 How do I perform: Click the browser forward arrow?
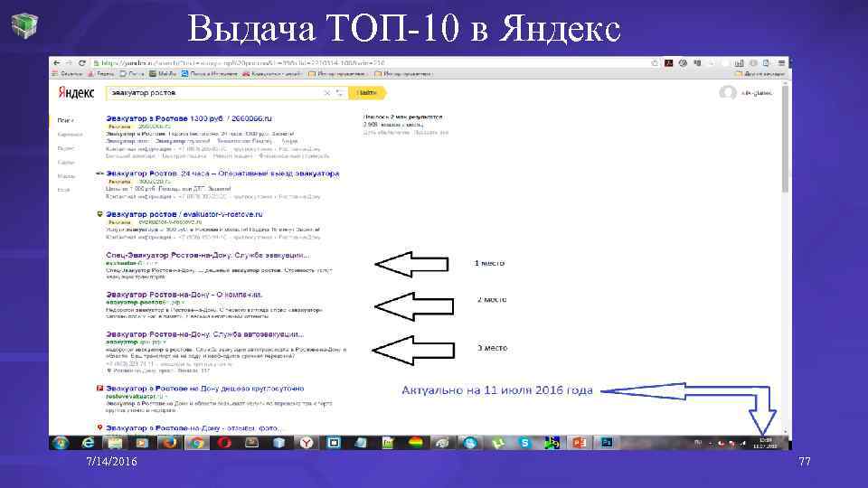(70, 63)
